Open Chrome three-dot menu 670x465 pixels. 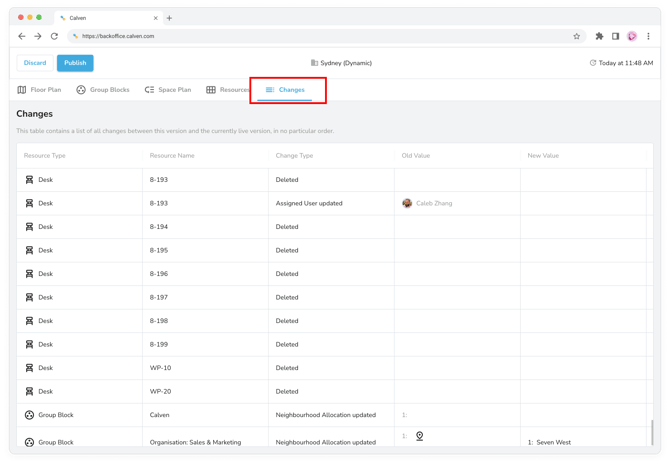(x=648, y=36)
